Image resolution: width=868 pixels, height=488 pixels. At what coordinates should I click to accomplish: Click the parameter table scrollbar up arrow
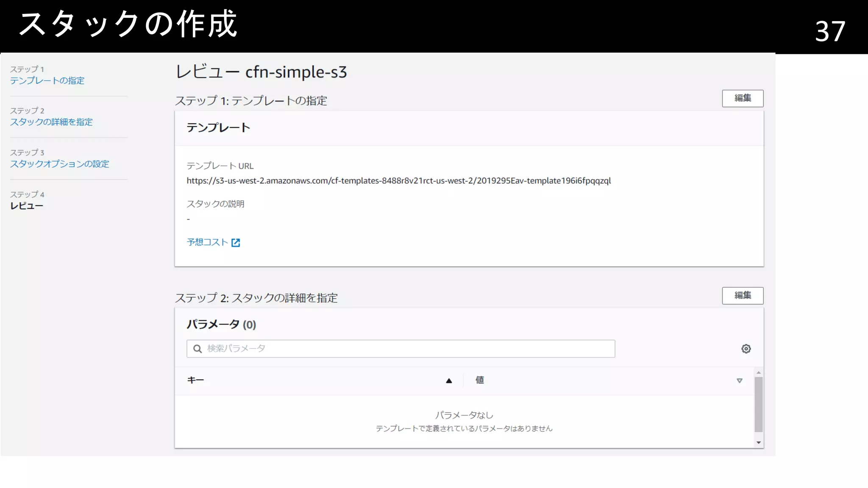(x=759, y=372)
